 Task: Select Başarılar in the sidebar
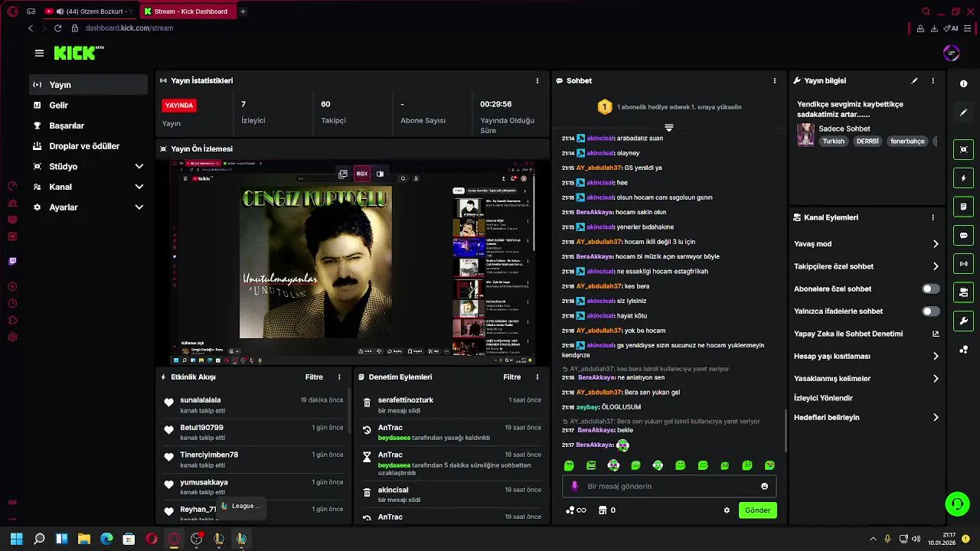click(x=89, y=126)
